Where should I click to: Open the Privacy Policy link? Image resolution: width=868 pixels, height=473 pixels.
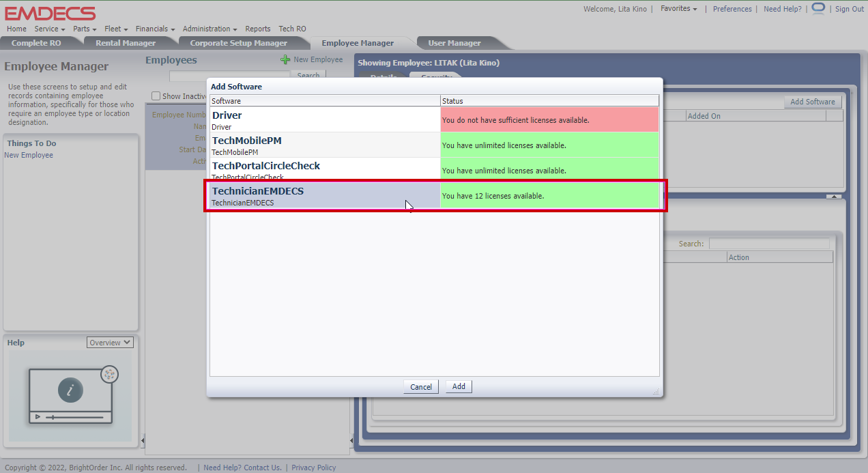point(314,468)
